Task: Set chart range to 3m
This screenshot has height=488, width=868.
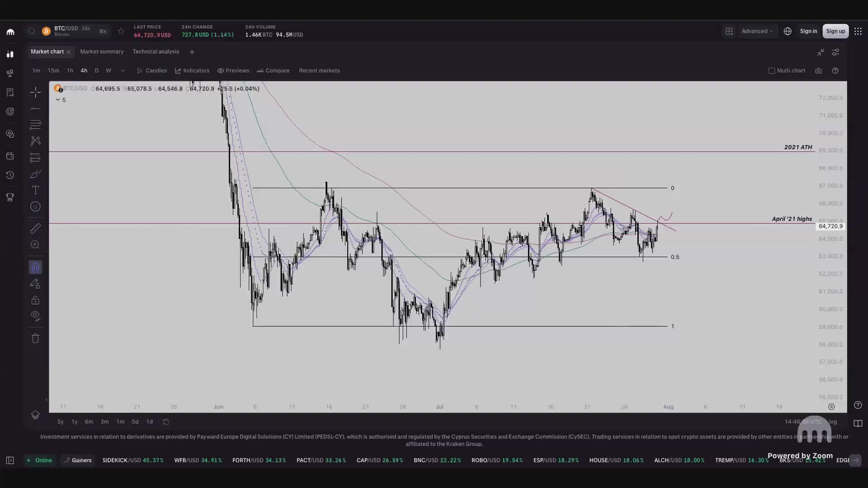Action: (104, 422)
